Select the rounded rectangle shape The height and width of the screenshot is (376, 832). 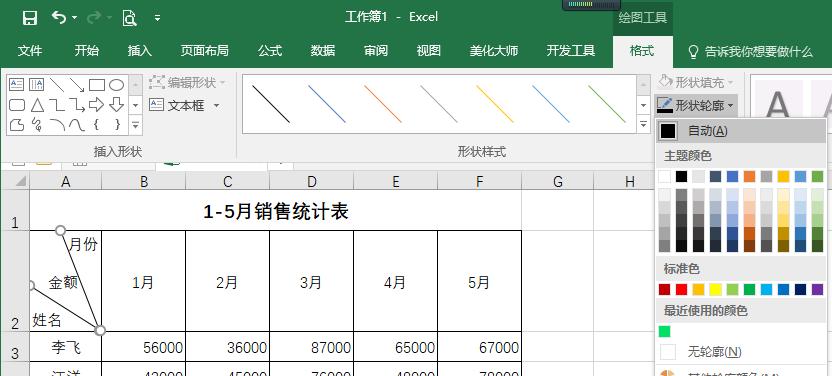coord(17,105)
